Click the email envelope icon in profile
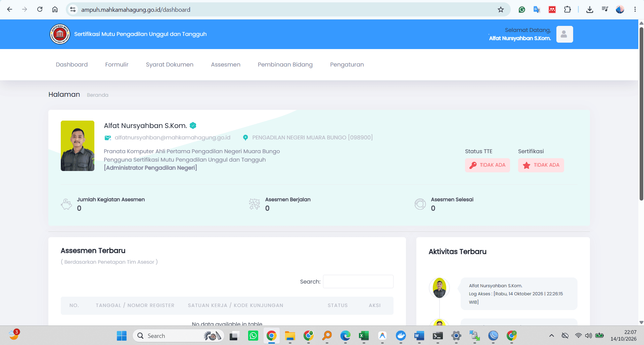 click(x=108, y=138)
